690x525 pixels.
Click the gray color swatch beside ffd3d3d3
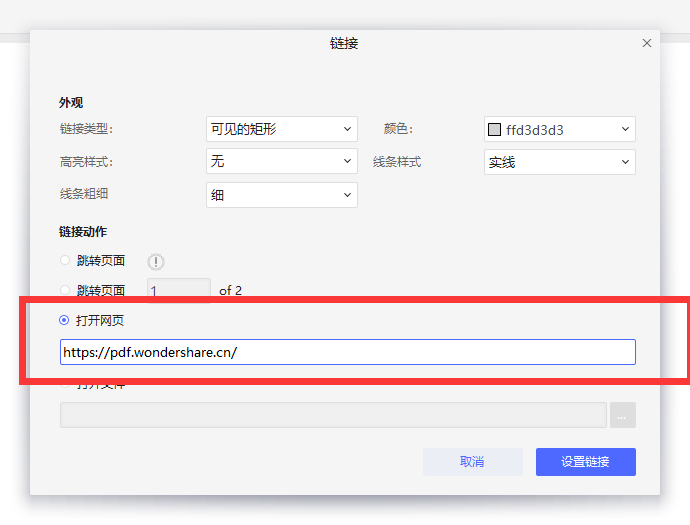(x=495, y=130)
